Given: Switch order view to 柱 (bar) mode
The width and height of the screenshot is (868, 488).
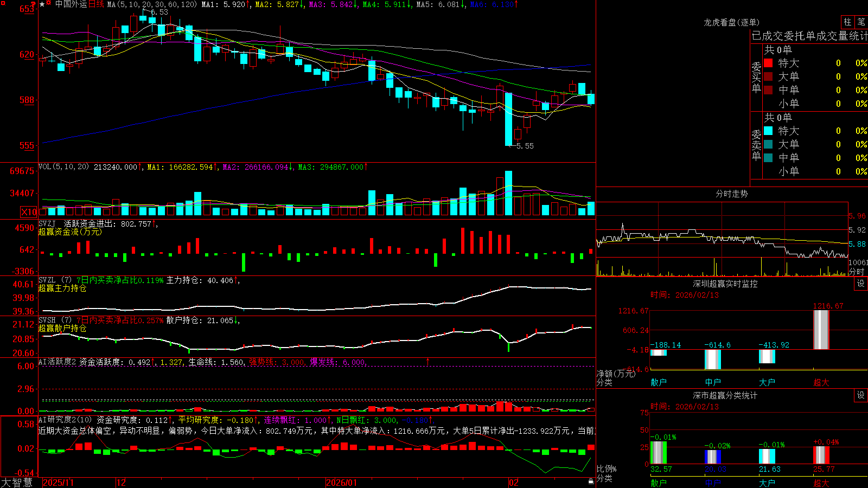Looking at the screenshot, I should pos(847,22).
